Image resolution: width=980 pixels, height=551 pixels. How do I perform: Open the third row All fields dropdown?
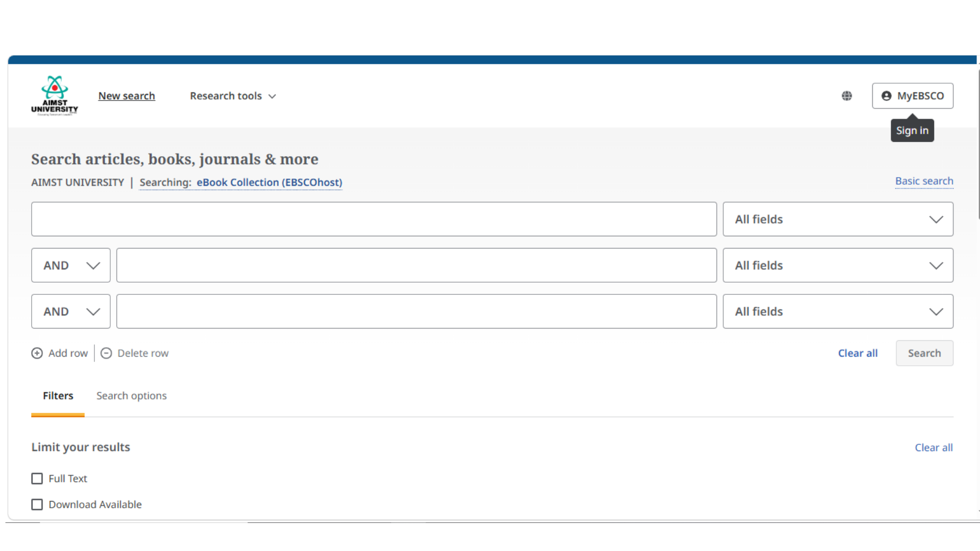click(838, 311)
